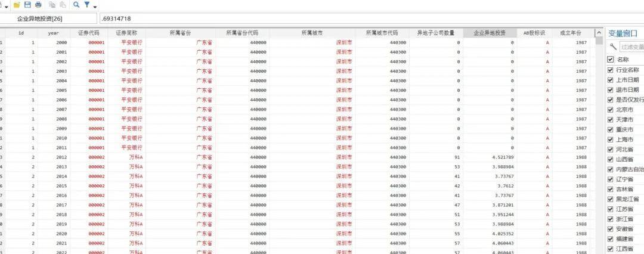Select the AB股标识 column header
This screenshot has height=254, width=644.
[534, 33]
